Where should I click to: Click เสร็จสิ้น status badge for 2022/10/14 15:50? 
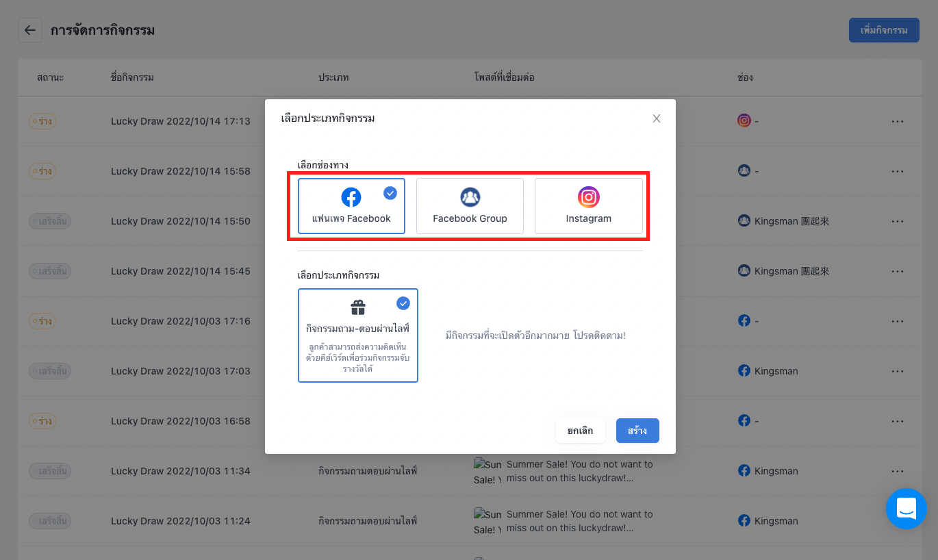coord(50,221)
